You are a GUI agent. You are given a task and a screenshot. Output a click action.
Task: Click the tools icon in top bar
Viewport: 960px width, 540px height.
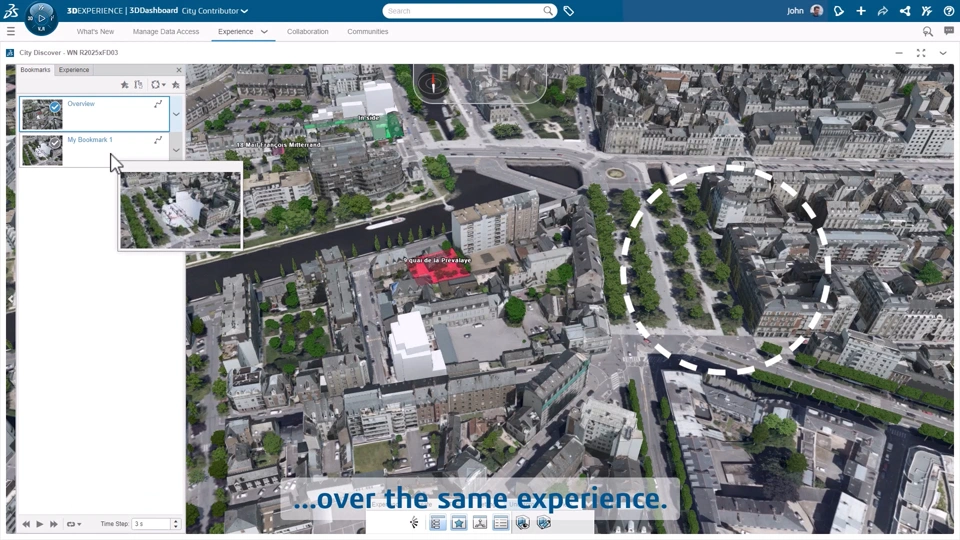pos(926,11)
